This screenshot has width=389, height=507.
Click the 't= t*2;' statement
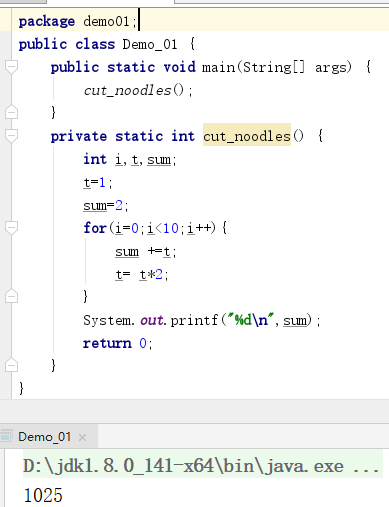click(142, 275)
